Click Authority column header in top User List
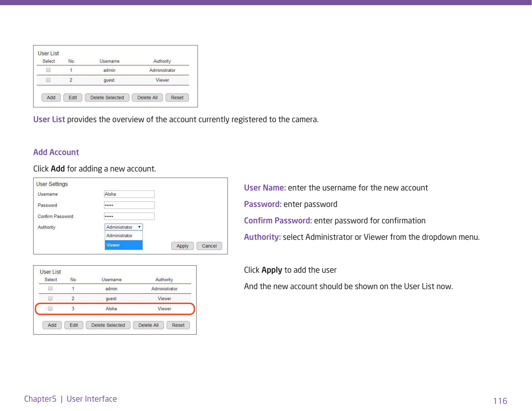 point(162,61)
